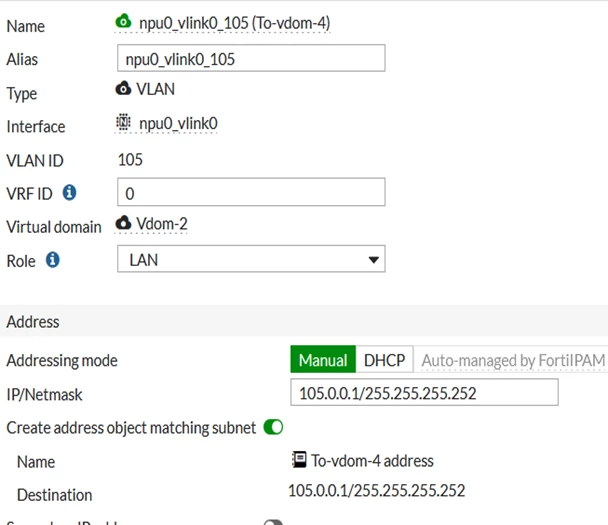Image resolution: width=608 pixels, height=525 pixels.
Task: Click the VRF ID input field
Action: pos(251,192)
